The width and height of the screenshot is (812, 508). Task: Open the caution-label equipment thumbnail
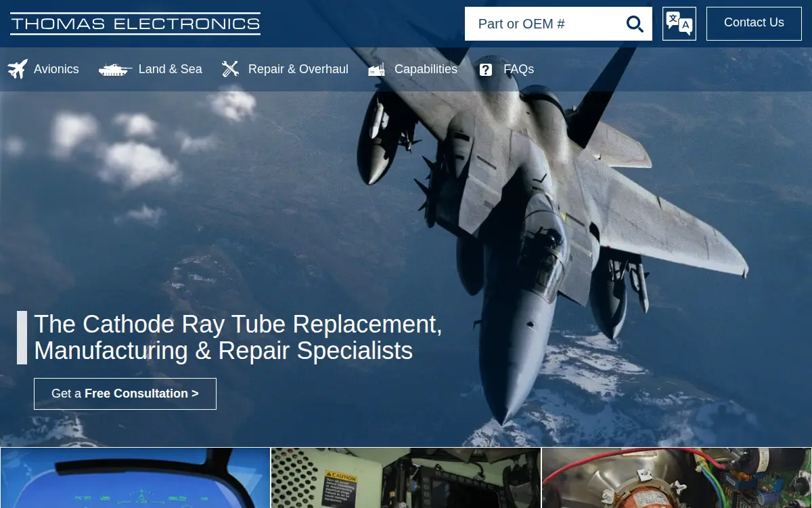(406, 478)
